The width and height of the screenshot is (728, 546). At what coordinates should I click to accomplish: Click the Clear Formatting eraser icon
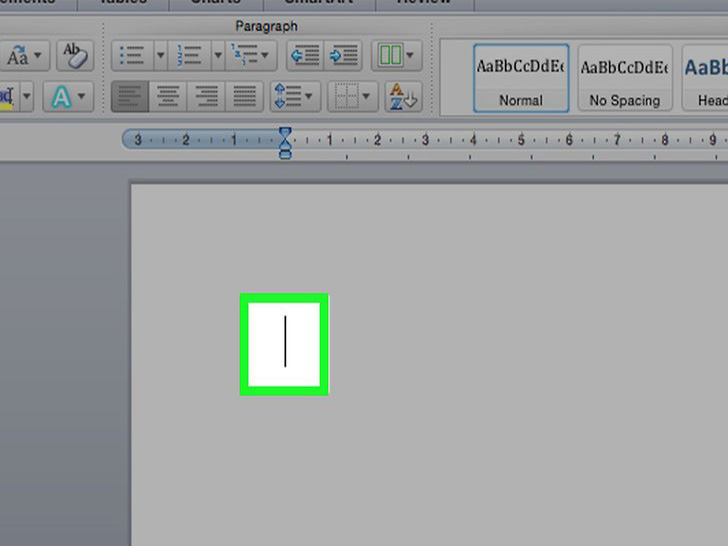(x=75, y=56)
